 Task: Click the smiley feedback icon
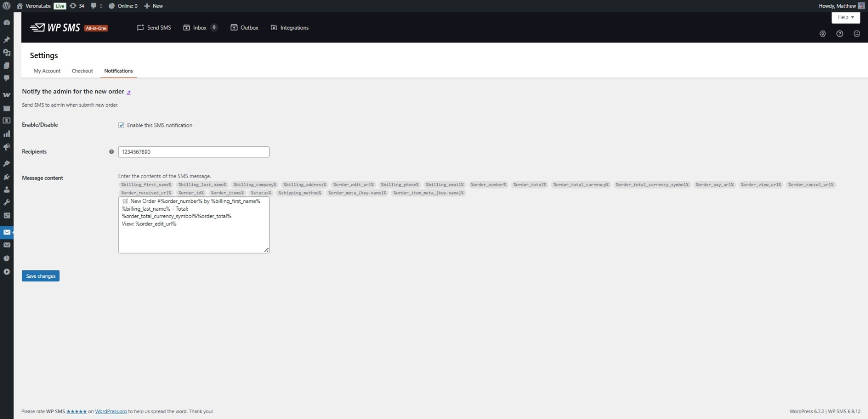857,34
